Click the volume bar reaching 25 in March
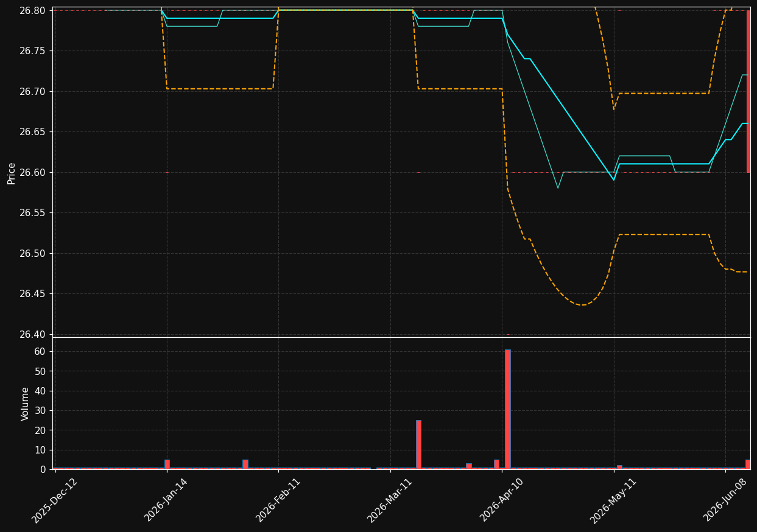Viewport: 757px width, 532px height. pyautogui.click(x=418, y=444)
